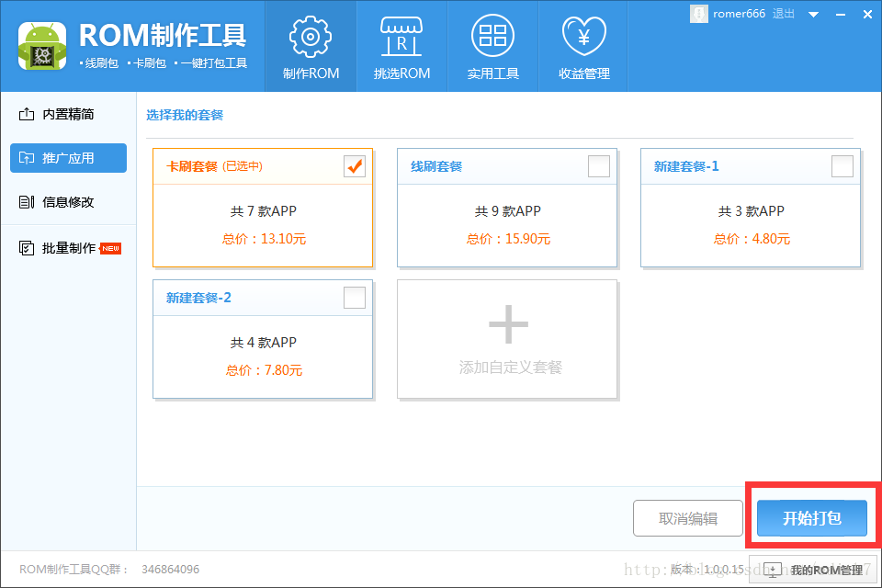This screenshot has width=882, height=588.
Task: Click QQ group number 346864096
Action: click(x=171, y=570)
